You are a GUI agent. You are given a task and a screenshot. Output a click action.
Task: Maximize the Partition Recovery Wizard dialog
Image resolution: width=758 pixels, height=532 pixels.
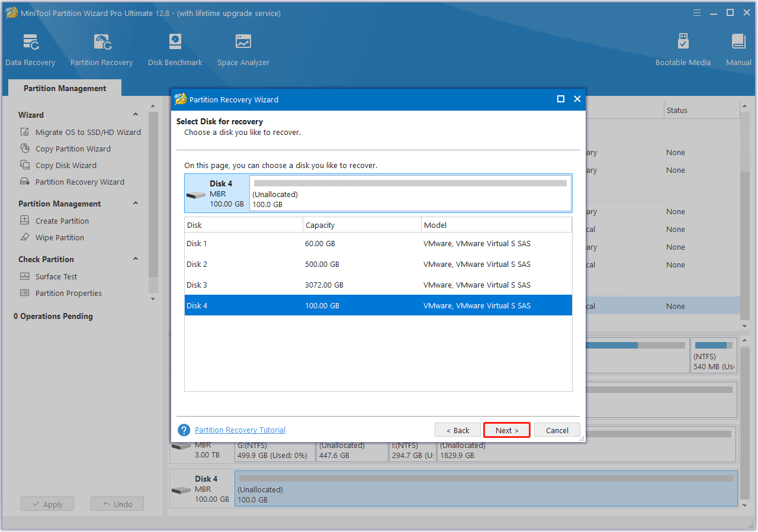(x=561, y=99)
